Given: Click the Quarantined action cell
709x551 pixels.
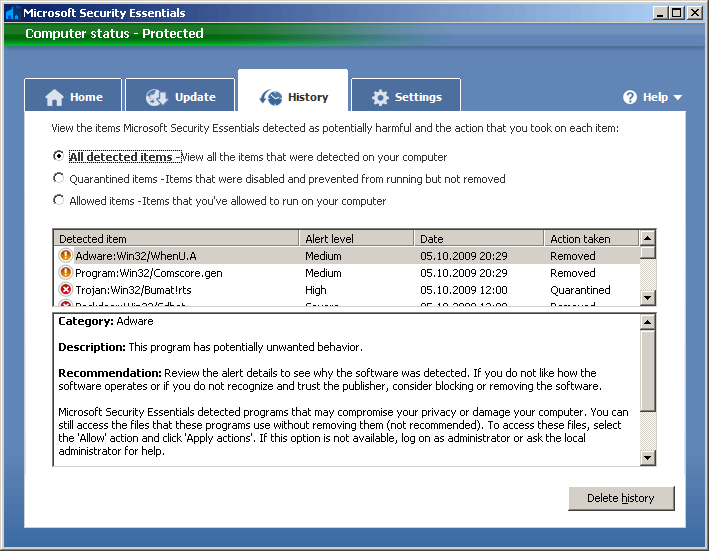Looking at the screenshot, I should click(x=580, y=290).
